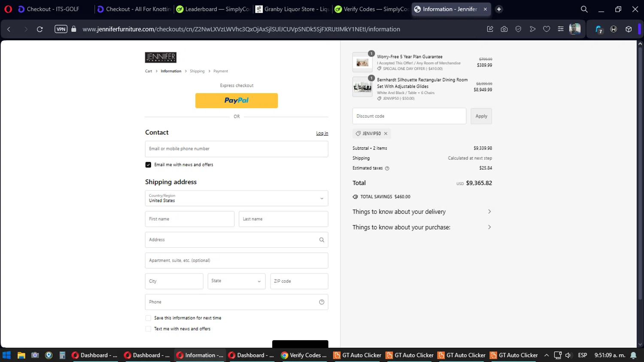Check Text me with news and offers
644x362 pixels.
148,329
